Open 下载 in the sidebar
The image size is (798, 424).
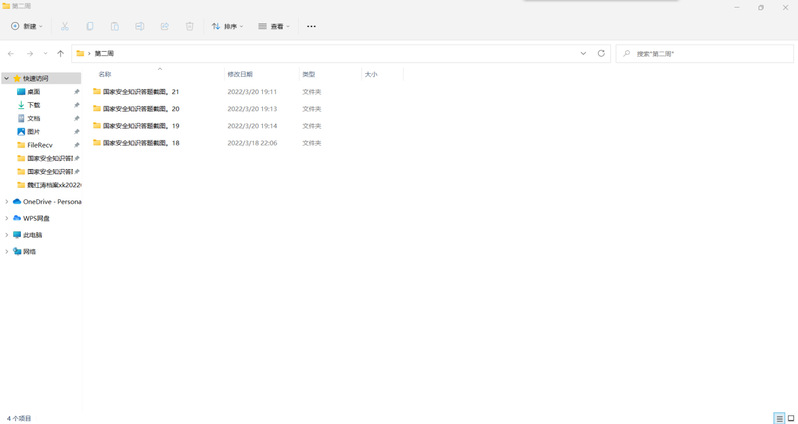(x=34, y=105)
